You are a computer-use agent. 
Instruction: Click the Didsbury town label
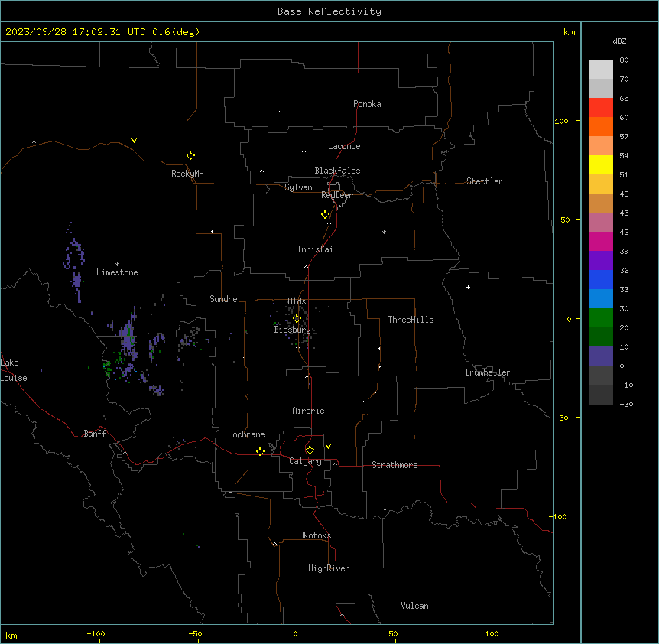(x=293, y=330)
